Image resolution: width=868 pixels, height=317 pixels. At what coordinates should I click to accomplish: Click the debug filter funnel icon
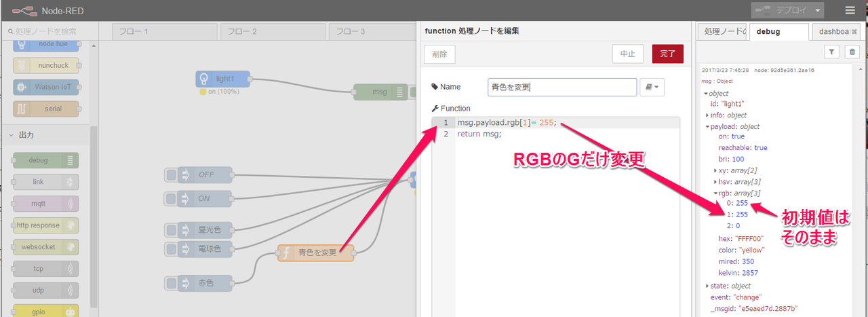tap(832, 52)
